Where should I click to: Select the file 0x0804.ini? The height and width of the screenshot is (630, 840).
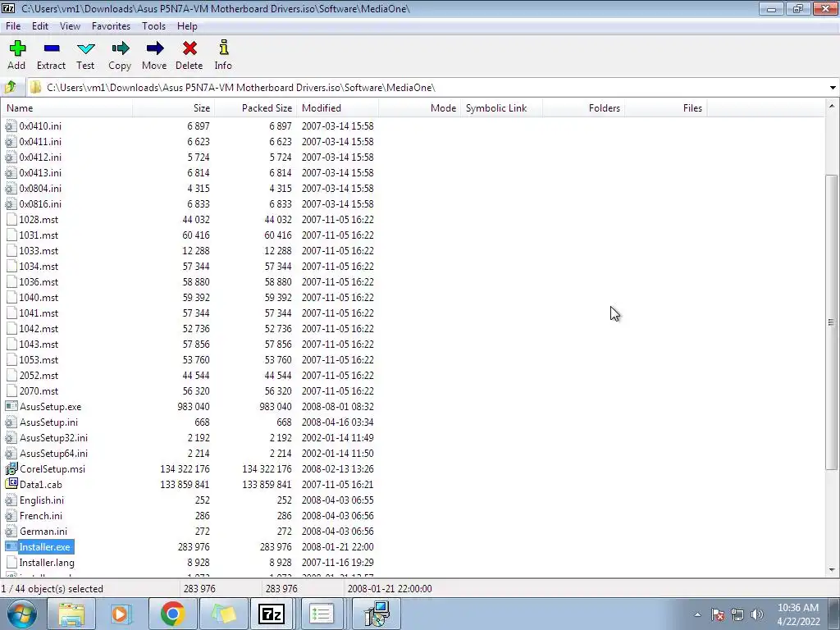[40, 189]
